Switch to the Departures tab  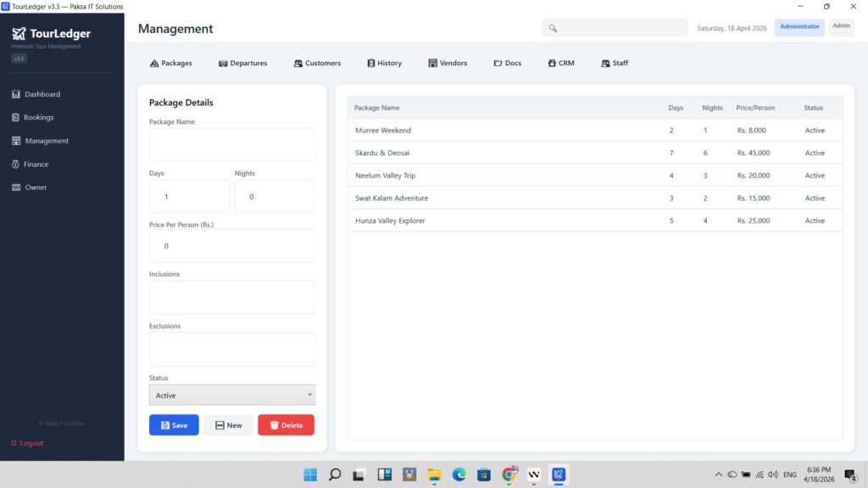pos(242,64)
